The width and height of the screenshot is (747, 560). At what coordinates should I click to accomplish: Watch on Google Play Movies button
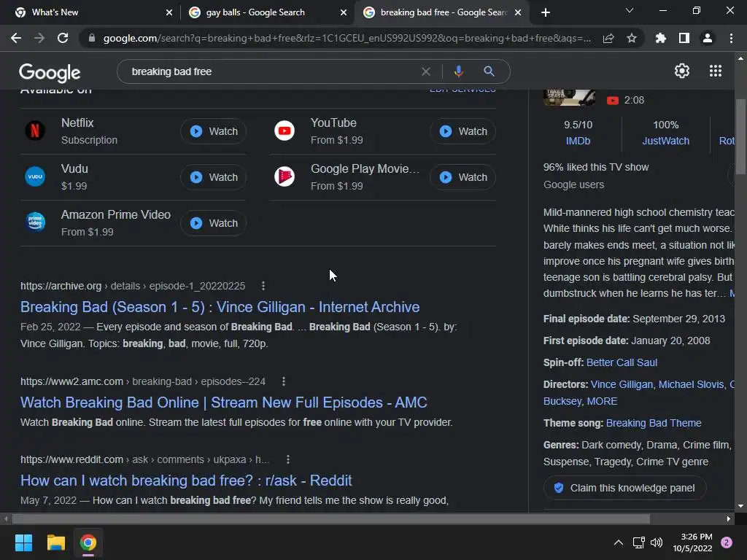coord(463,177)
